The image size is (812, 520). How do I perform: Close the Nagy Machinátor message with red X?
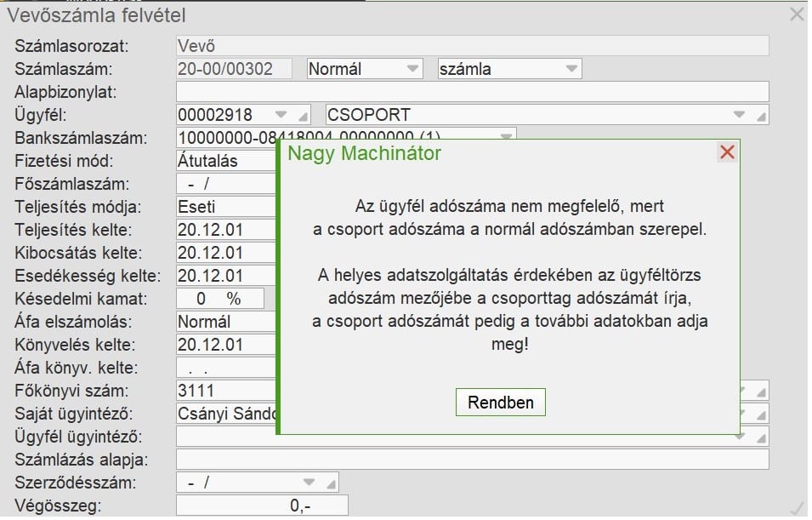727,151
